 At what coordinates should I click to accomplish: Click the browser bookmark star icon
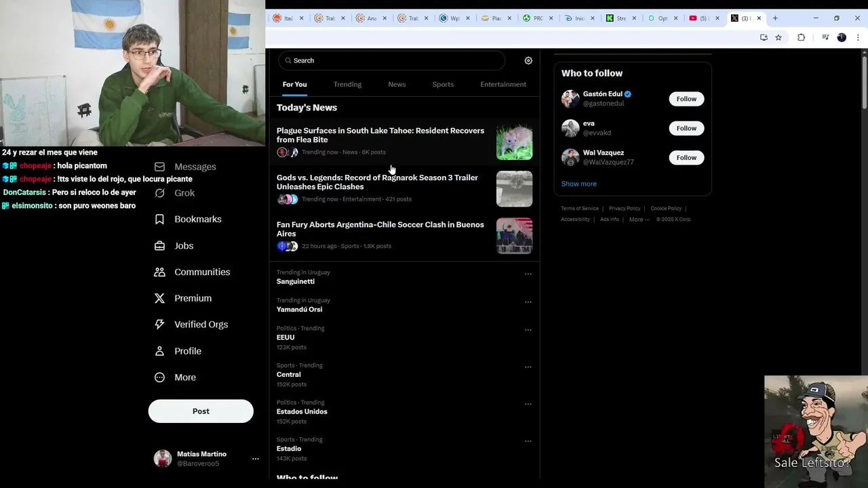[778, 37]
